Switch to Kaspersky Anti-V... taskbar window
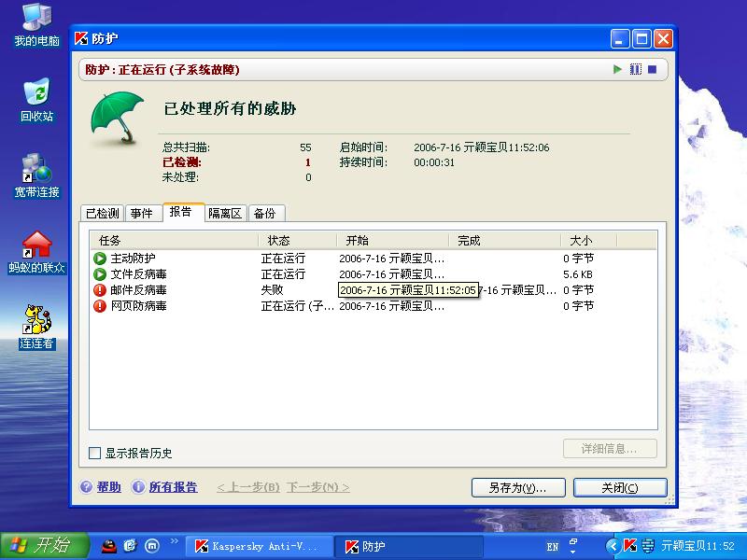 tap(259, 546)
